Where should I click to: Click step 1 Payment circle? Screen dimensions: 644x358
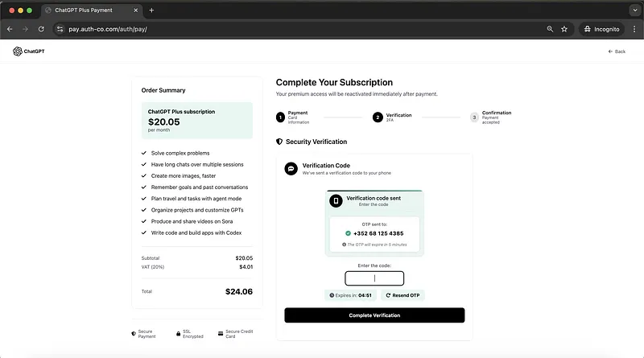pos(280,117)
